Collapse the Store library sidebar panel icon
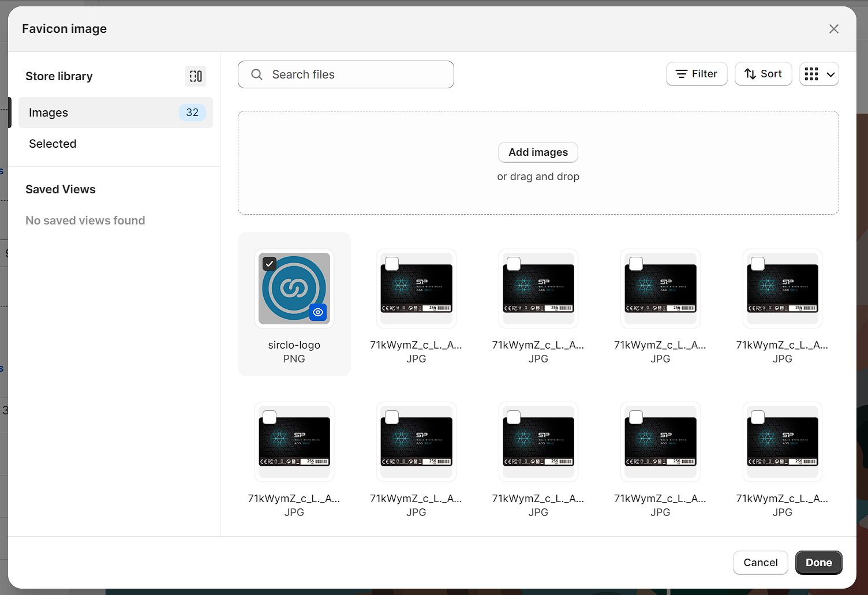This screenshot has width=868, height=595. click(x=196, y=76)
